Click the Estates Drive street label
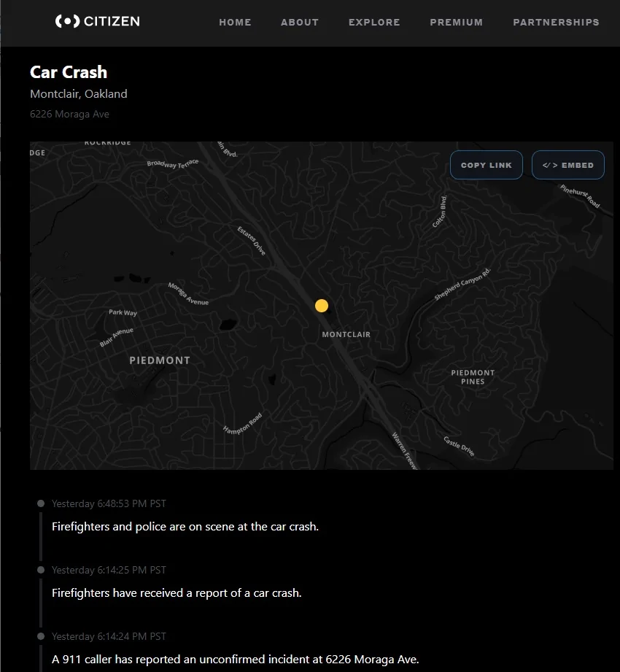The width and height of the screenshot is (620, 672). point(252,241)
